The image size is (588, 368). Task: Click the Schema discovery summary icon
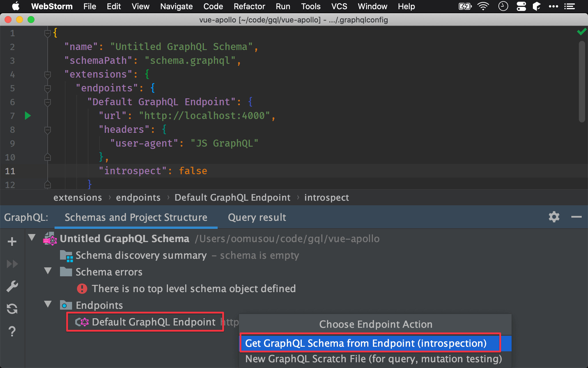click(x=66, y=256)
